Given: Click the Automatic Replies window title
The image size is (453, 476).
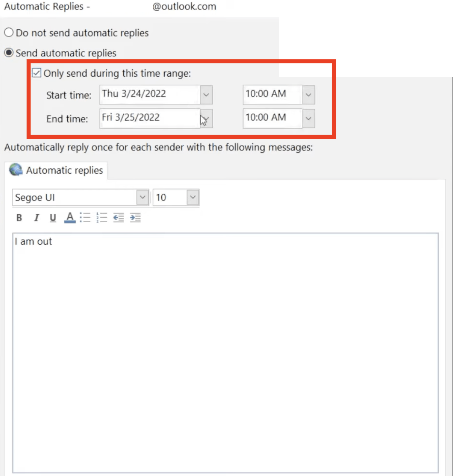Looking at the screenshot, I should pos(110,6).
